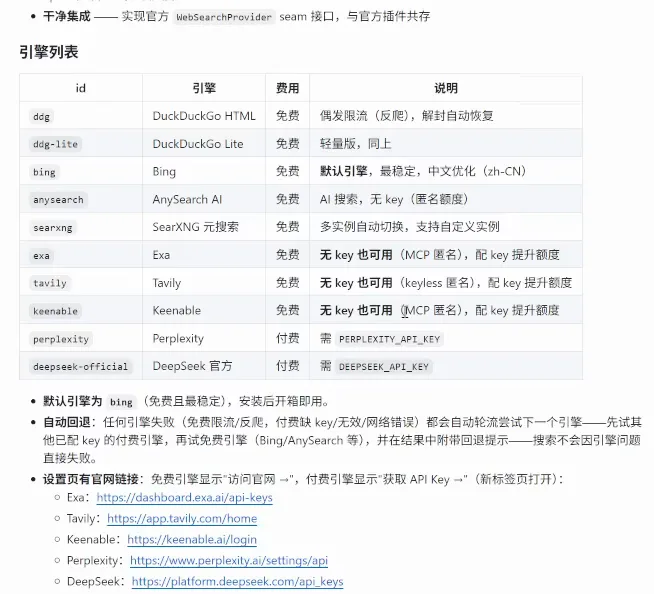Click the 'deepseek-official' id cell
Screen dimensions: 654x594
click(x=80, y=367)
